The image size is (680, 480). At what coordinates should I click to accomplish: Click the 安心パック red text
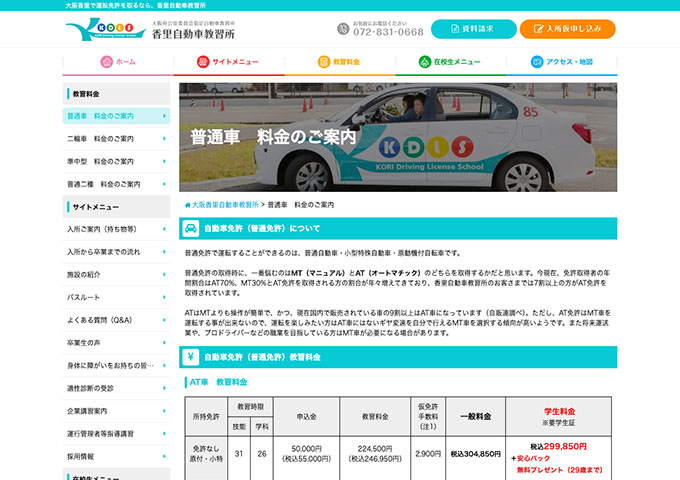coord(533,458)
